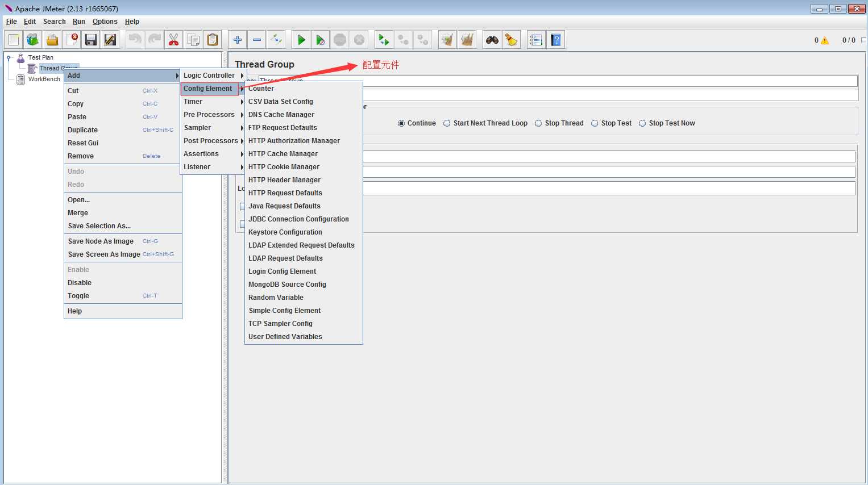868x485 pixels.
Task: Expand the Pre Processors submenu
Action: point(213,115)
